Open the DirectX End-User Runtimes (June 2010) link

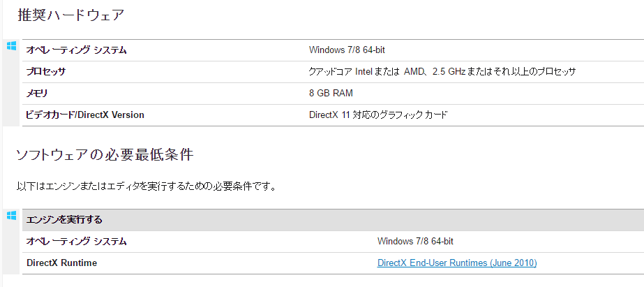[x=457, y=263]
